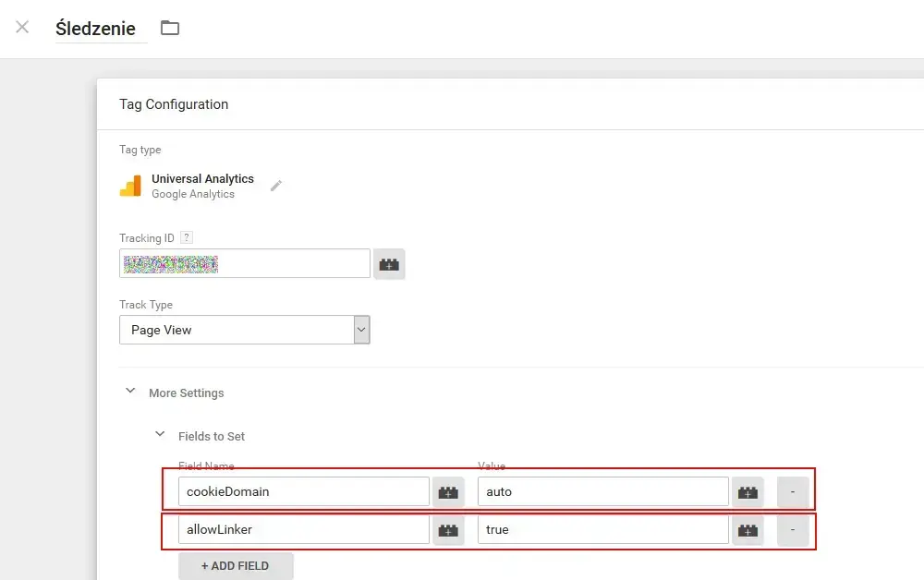
Task: Open the variable picker beside Tracking ID
Action: pyautogui.click(x=389, y=263)
